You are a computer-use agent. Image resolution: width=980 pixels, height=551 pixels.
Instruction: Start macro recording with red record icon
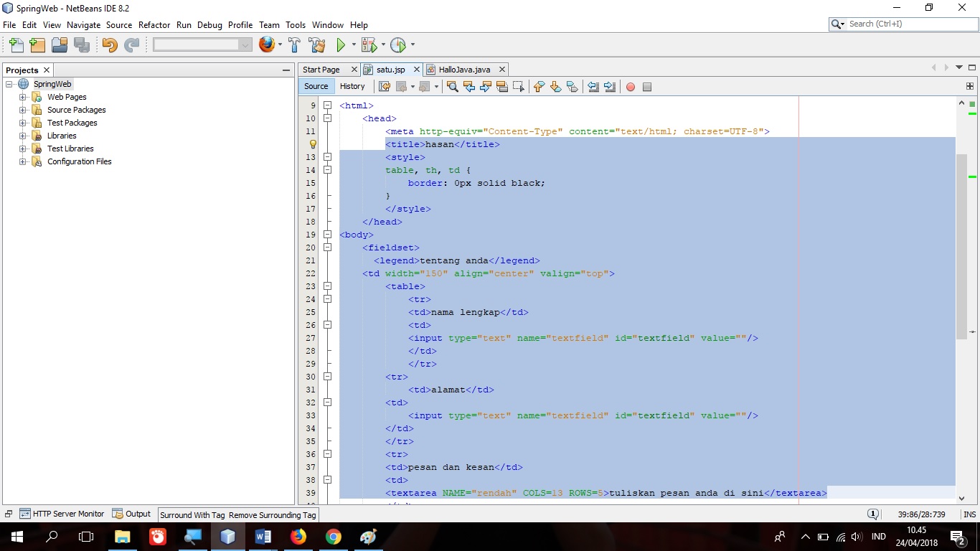click(x=630, y=86)
